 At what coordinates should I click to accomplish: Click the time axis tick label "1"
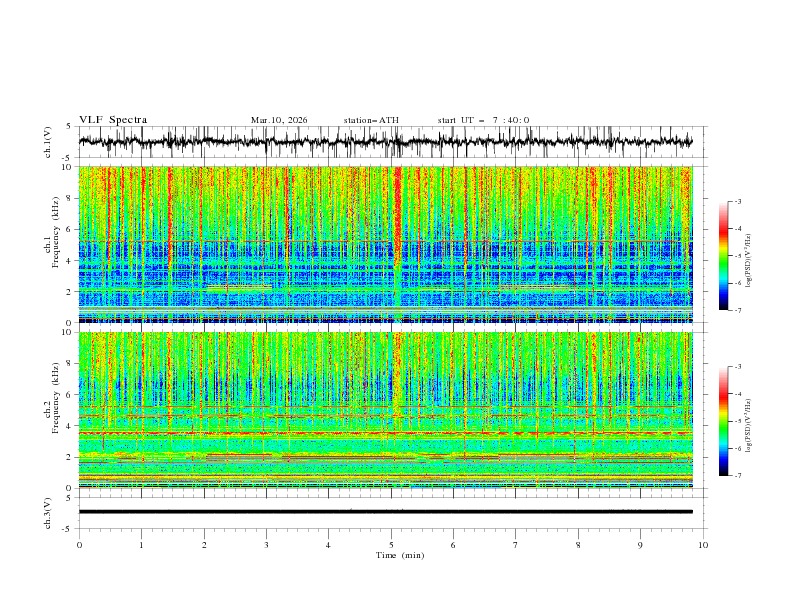coord(141,545)
